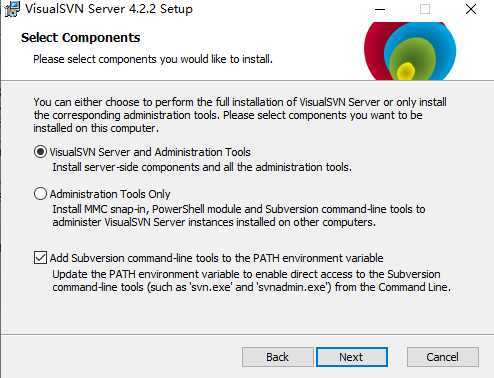This screenshot has height=378, width=494.
Task: Go back with the Back button
Action: click(277, 357)
